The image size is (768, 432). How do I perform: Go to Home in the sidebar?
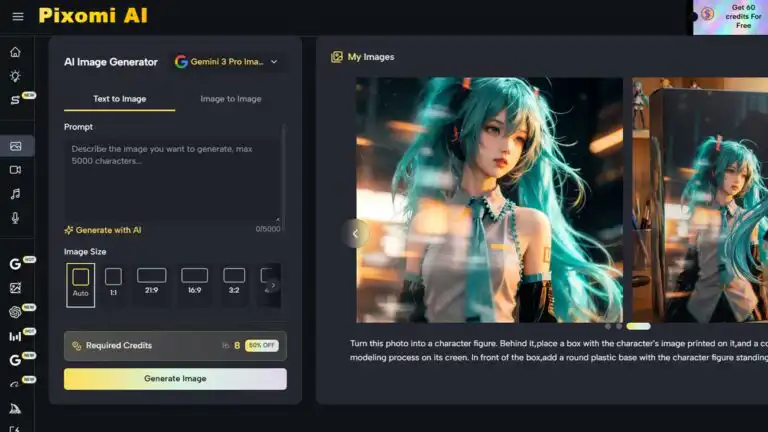tap(15, 52)
